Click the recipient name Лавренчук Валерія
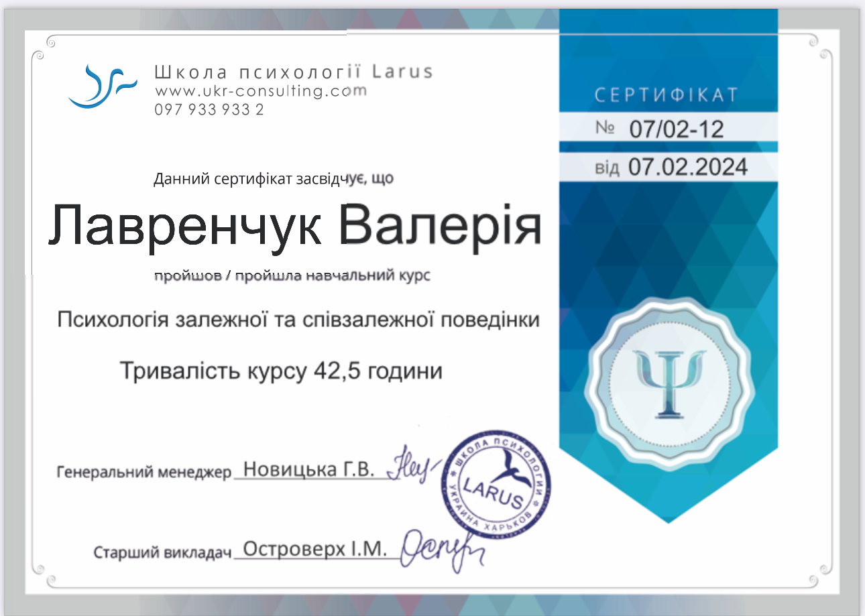Image resolution: width=865 pixels, height=616 pixels. coord(294,225)
